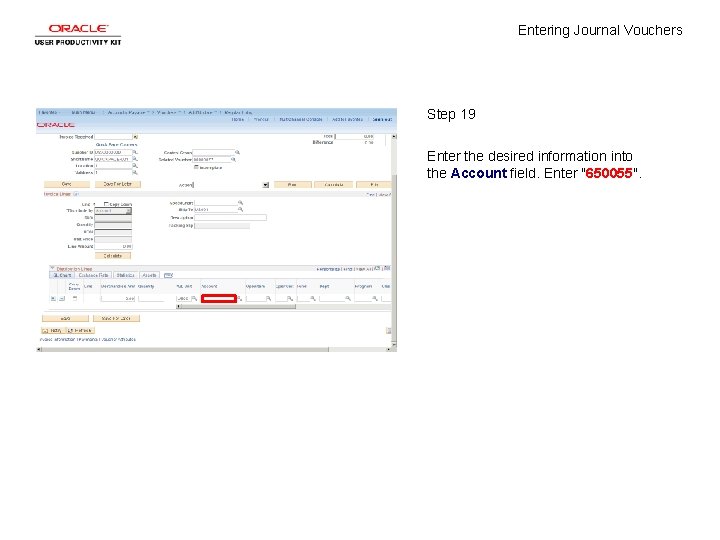Click the Description input field
The width and height of the screenshot is (720, 540).
[231, 218]
